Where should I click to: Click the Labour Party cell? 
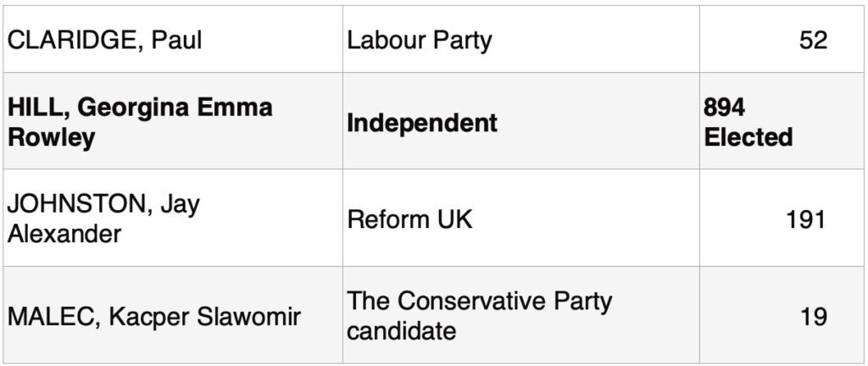pos(521,40)
